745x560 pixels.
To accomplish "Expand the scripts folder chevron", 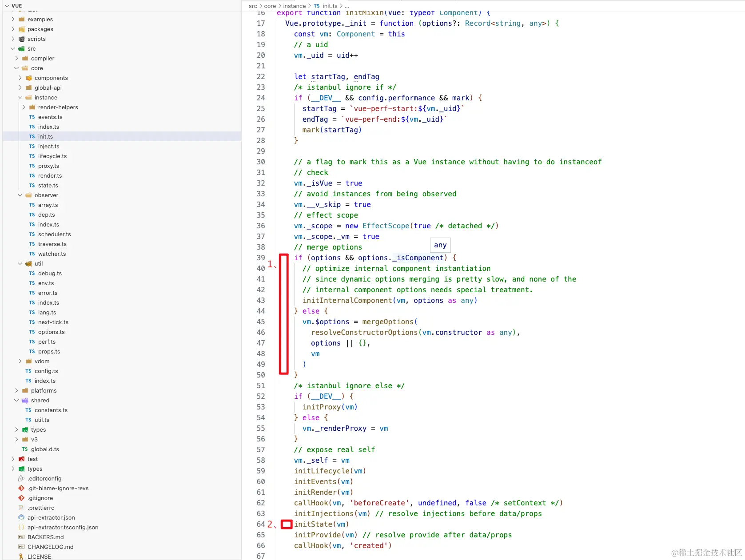I will click(13, 39).
